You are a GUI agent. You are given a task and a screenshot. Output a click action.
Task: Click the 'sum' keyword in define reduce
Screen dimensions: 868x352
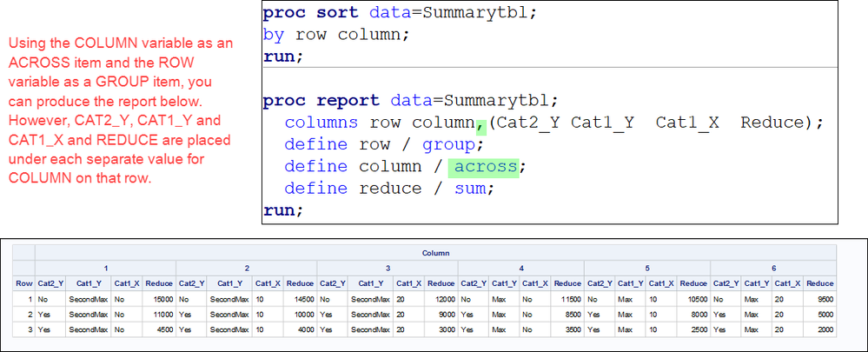470,188
